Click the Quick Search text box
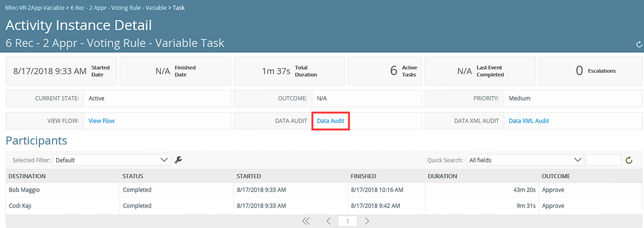This screenshot has width=644, height=228. (604, 160)
